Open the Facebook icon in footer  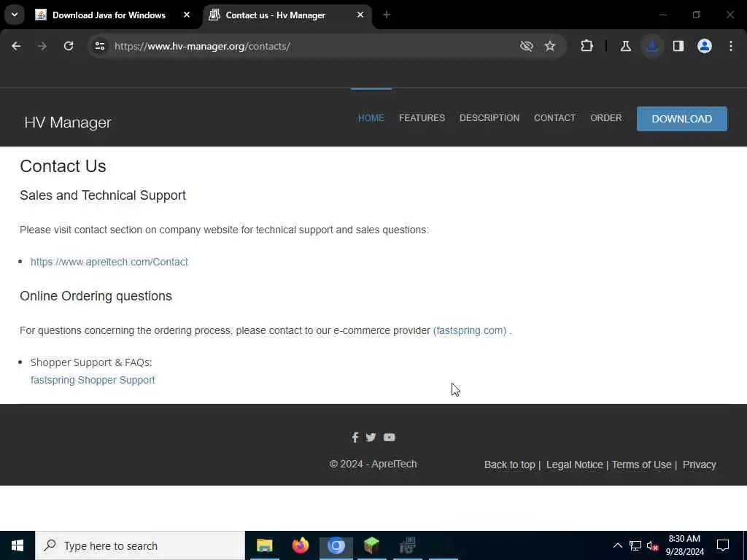click(355, 437)
